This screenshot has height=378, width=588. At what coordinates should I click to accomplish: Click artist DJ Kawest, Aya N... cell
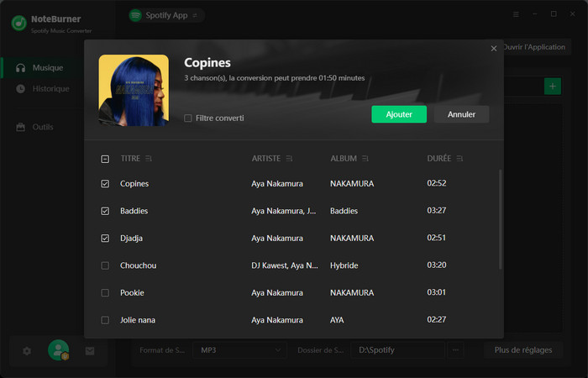(x=285, y=265)
